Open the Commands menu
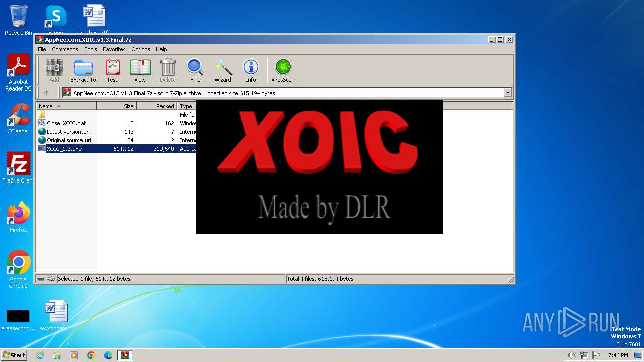 [65, 49]
